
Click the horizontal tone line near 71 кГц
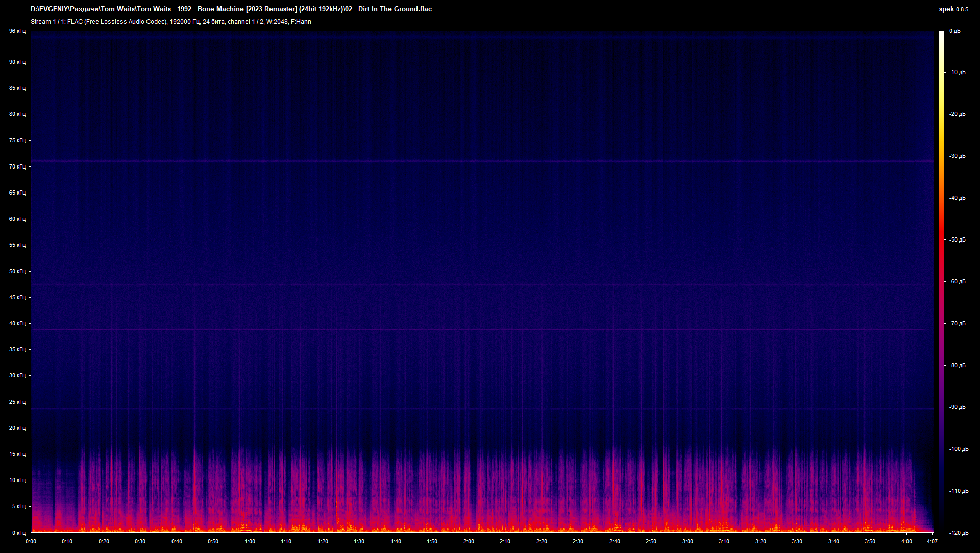coord(482,161)
